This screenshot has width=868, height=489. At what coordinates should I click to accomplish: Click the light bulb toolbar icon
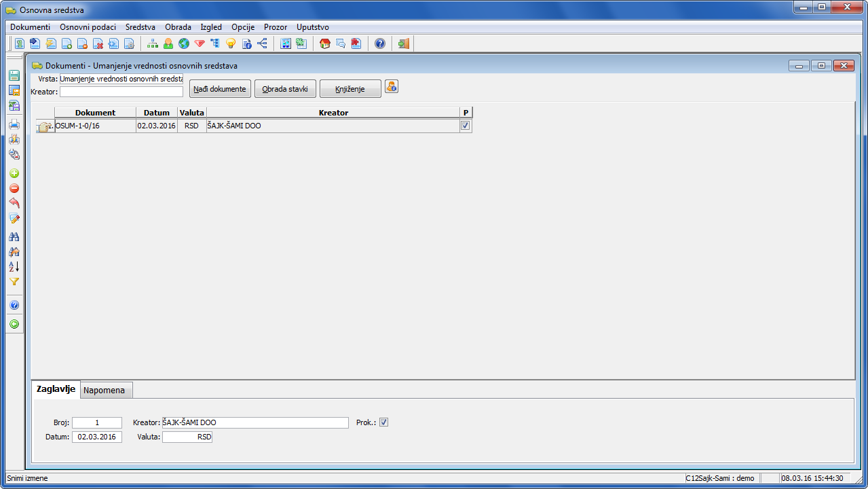(x=231, y=44)
